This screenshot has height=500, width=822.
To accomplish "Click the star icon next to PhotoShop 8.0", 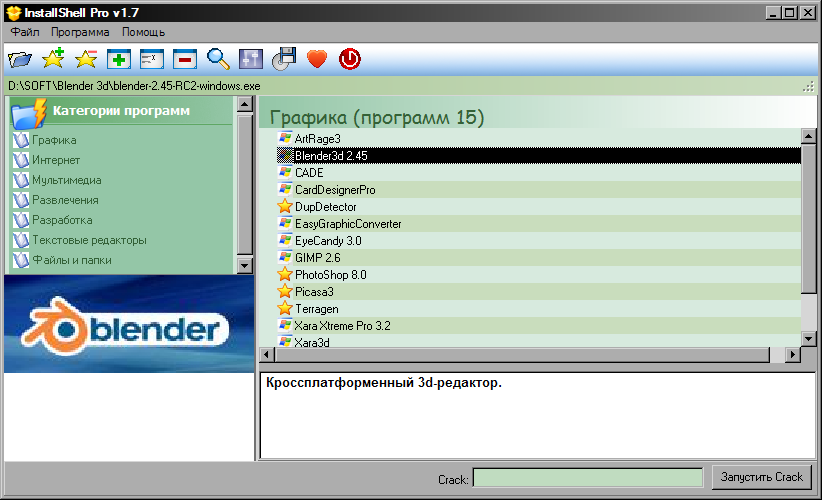I will coord(285,275).
